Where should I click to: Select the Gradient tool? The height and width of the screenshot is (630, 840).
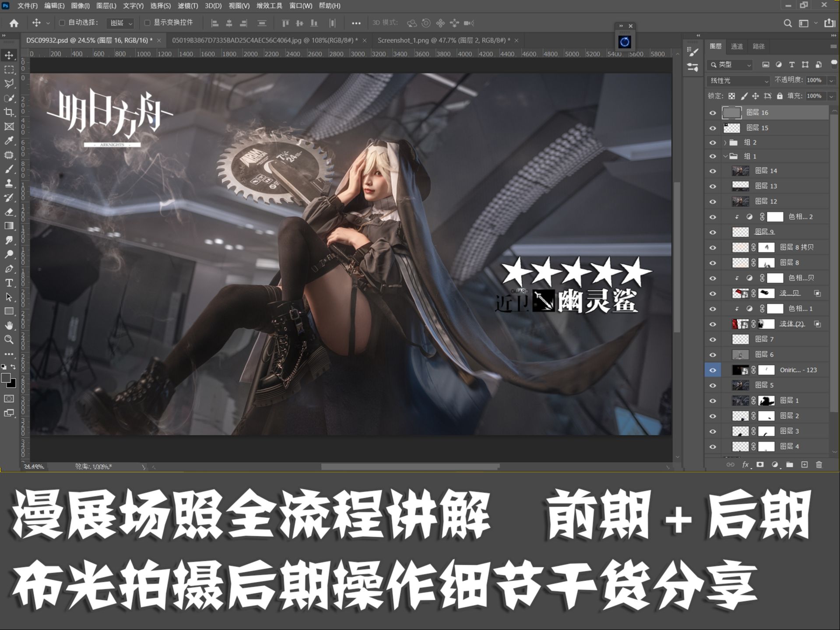(9, 226)
